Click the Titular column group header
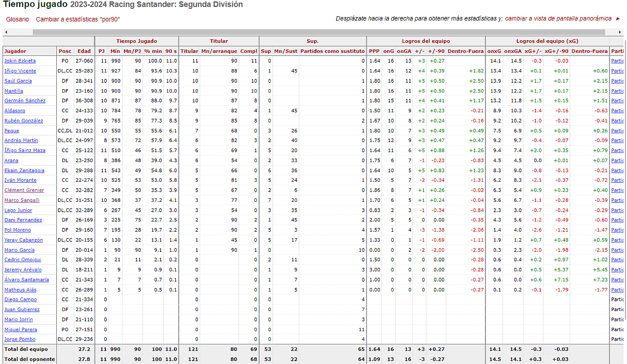Image resolution: width=627 pixels, height=364 pixels. pyautogui.click(x=219, y=41)
